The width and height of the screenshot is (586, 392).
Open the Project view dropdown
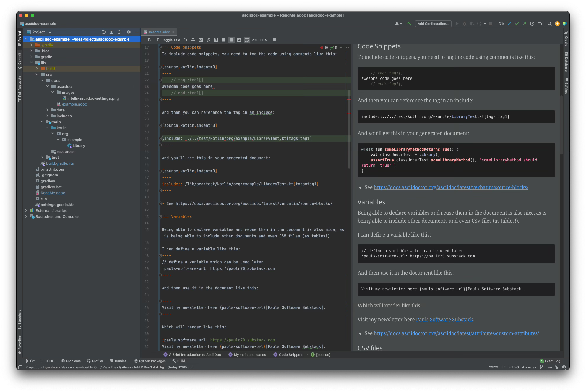click(50, 32)
